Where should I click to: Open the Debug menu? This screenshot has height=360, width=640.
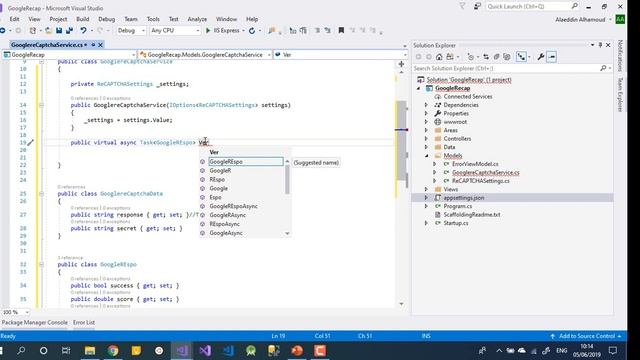[x=107, y=19]
